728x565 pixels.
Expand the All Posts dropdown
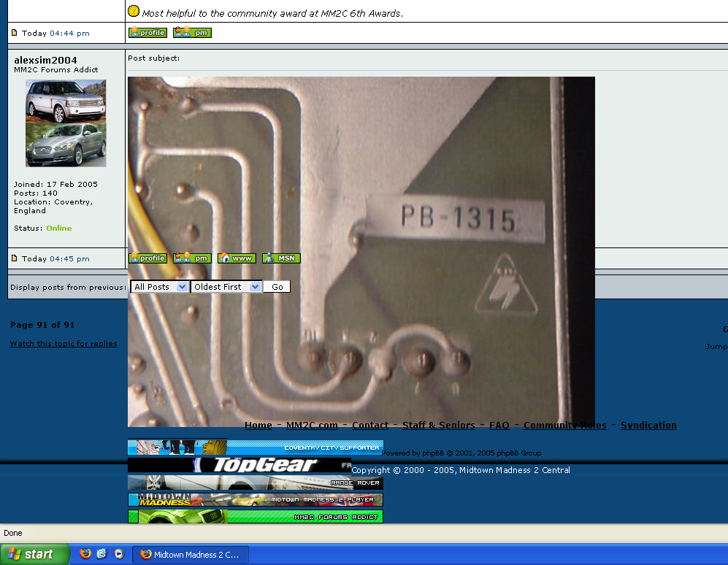pyautogui.click(x=160, y=287)
